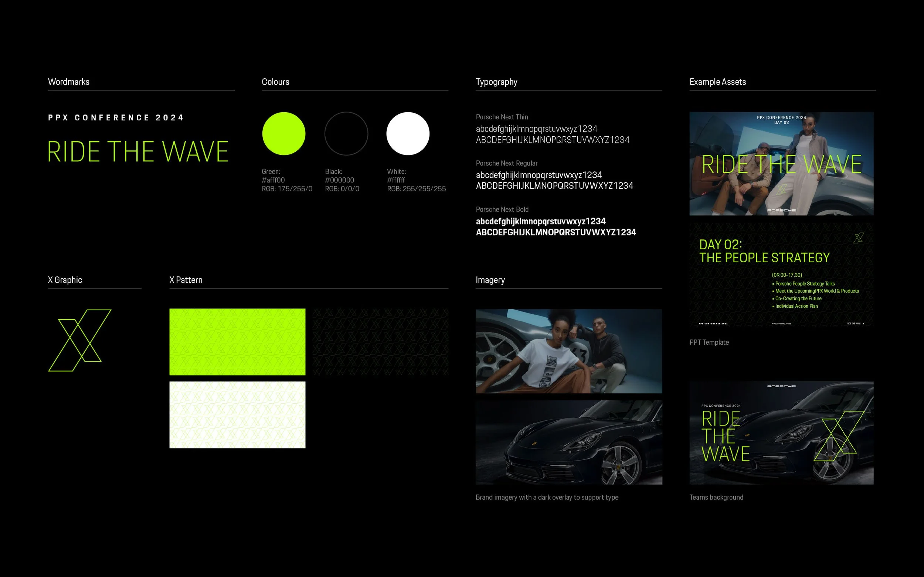Click the Typography section heading
924x577 pixels.
click(496, 82)
